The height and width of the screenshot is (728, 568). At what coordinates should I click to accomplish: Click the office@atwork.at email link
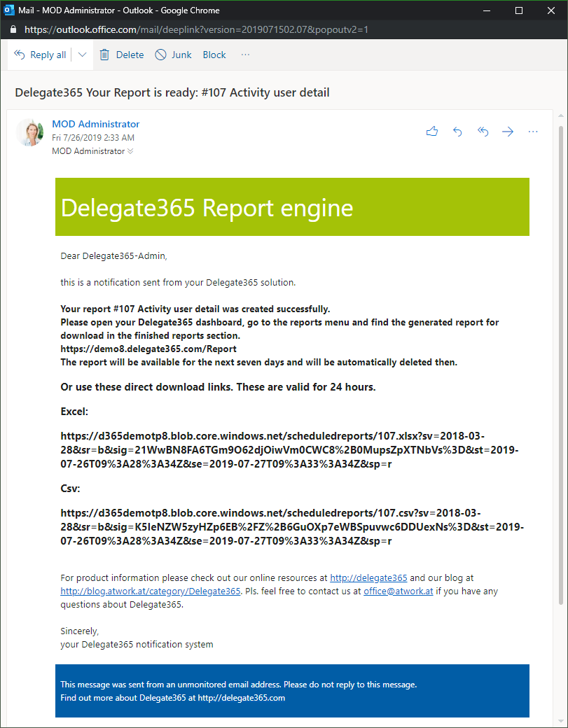tap(399, 591)
